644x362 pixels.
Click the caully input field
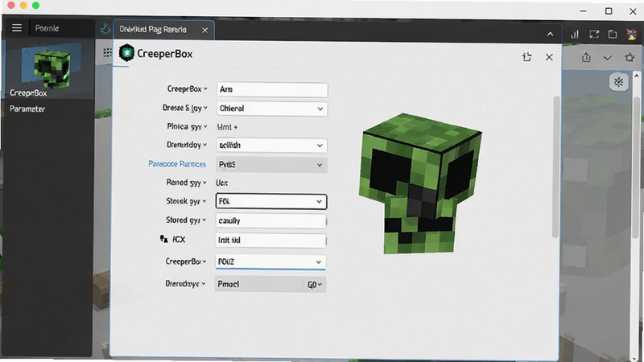(x=271, y=220)
